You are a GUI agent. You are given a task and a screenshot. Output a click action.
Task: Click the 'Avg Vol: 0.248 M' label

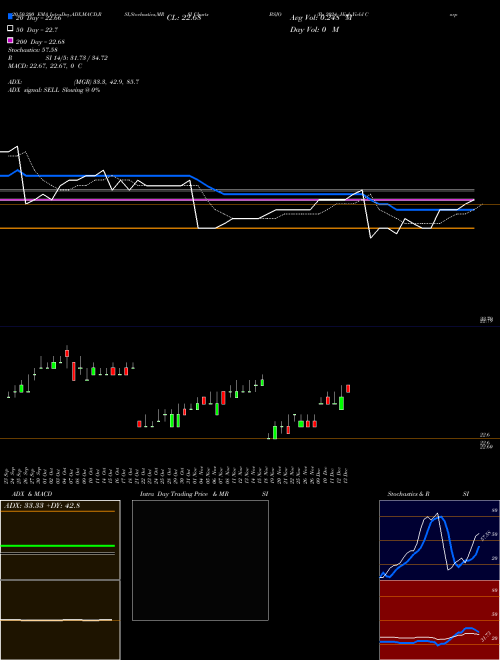tap(321, 18)
